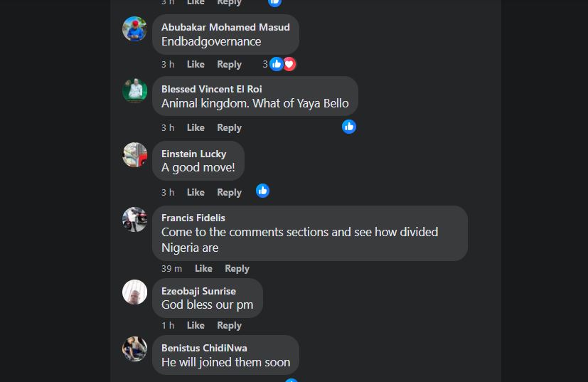Click the 39 m timestamp link

pos(171,268)
